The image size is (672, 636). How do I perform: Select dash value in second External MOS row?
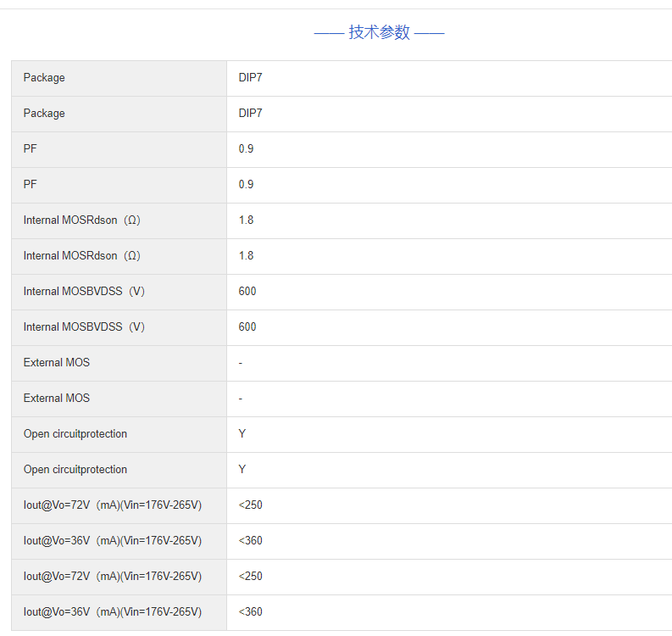[x=241, y=399]
